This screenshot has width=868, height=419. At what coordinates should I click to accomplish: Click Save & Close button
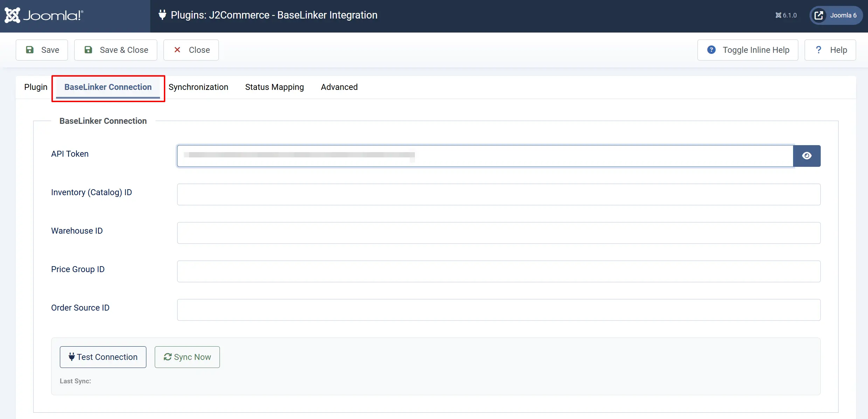point(116,50)
